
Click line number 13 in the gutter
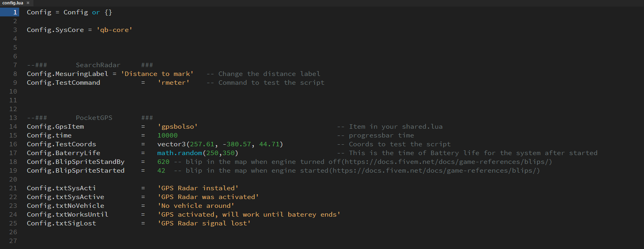tap(13, 118)
